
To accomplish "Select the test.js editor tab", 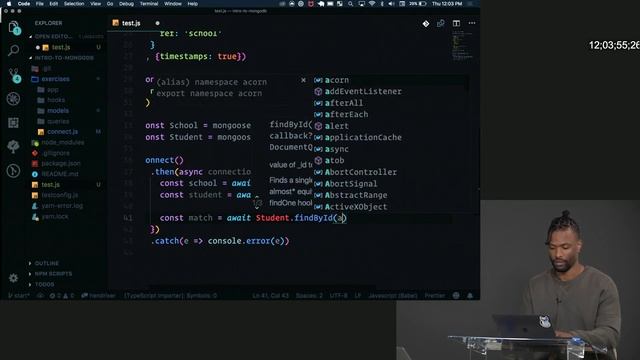I will click(131, 23).
